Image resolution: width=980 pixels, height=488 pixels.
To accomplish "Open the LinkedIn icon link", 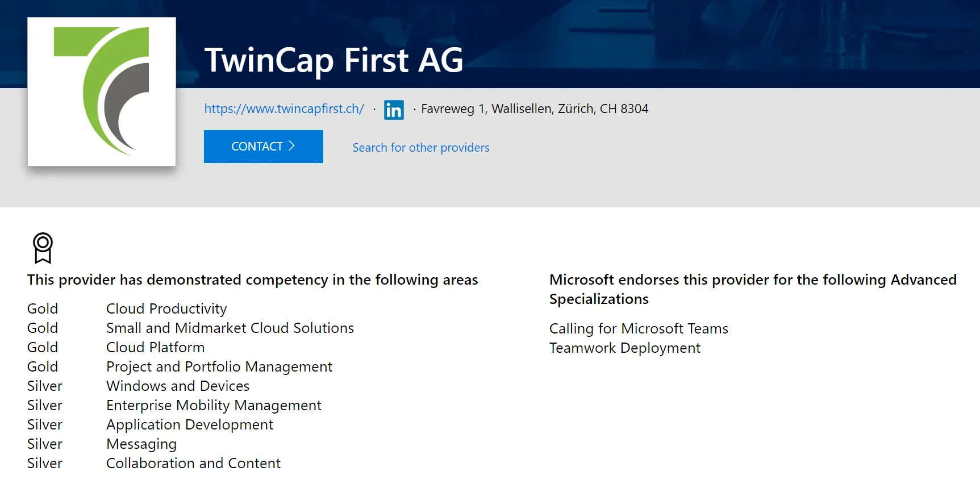I will click(394, 110).
